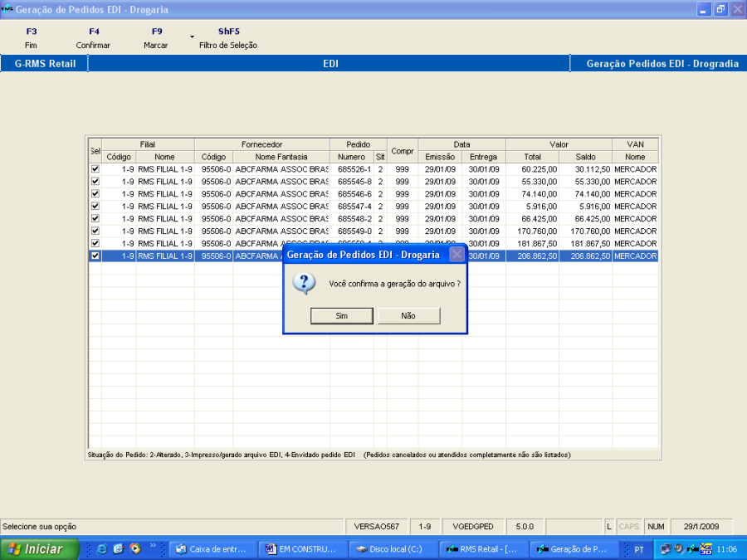
Task: Close the confirmation dialog with the X
Action: pyautogui.click(x=456, y=255)
